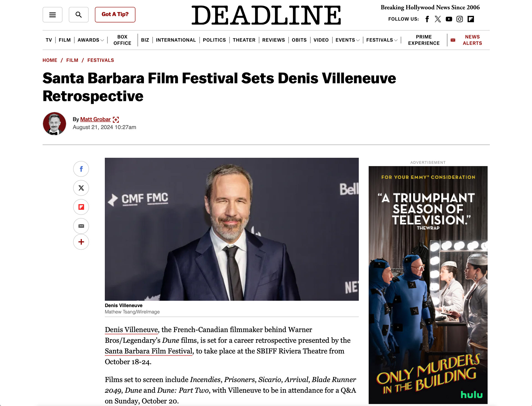Go to the Box Office section
The height and width of the screenshot is (406, 532).
[x=122, y=40]
